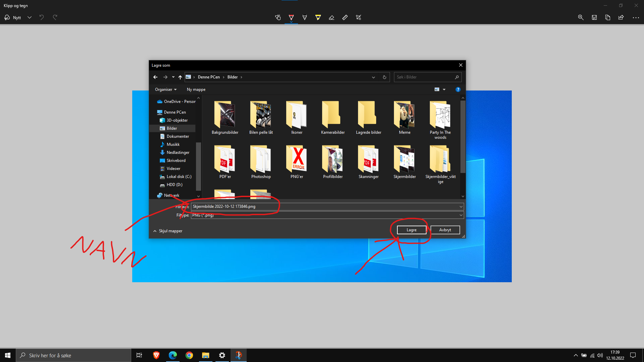Collapse folders with Skjul mapper

(x=168, y=231)
